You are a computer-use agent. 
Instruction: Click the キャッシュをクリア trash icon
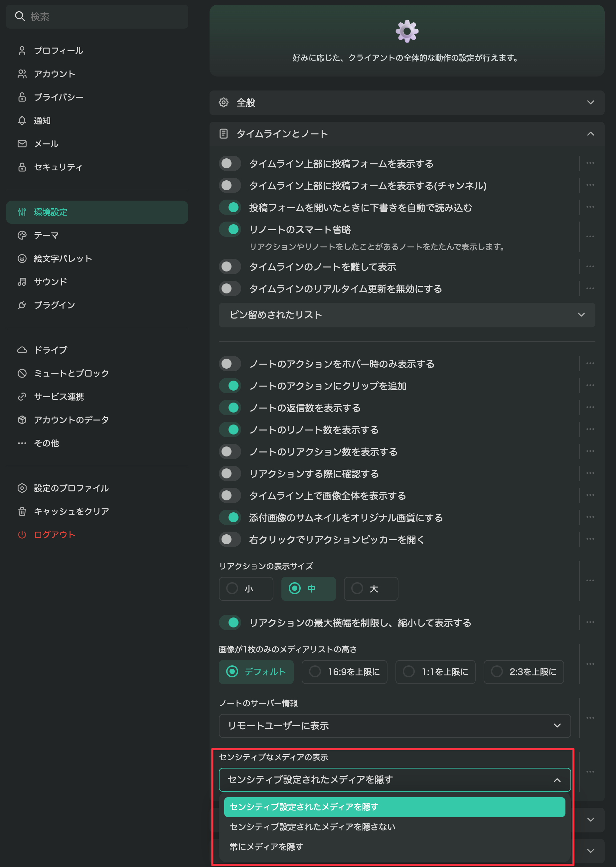(22, 511)
